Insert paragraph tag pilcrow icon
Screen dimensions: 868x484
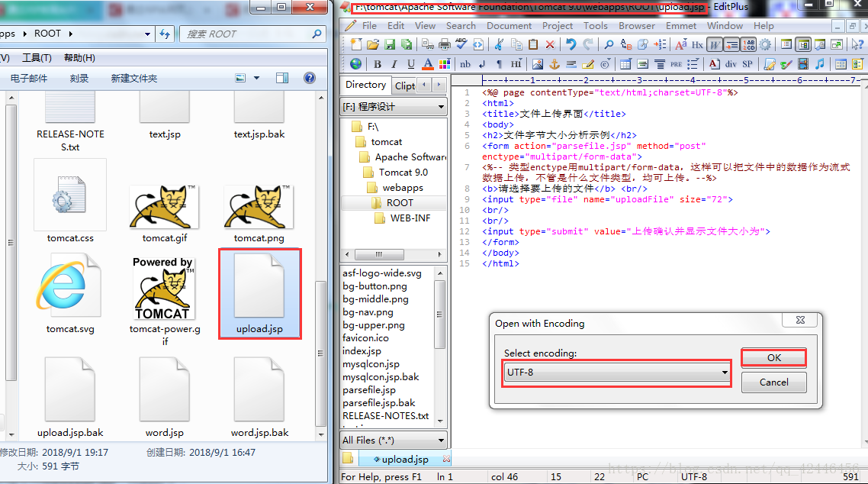500,64
